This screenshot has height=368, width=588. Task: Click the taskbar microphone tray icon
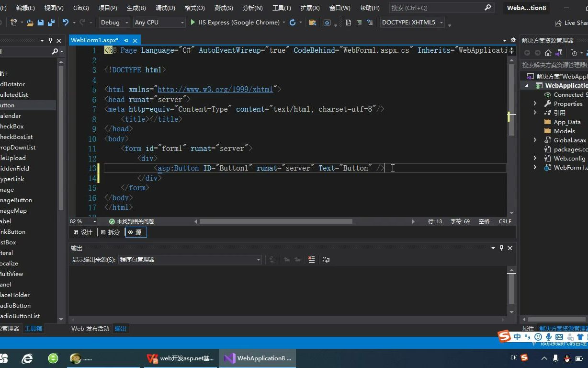click(x=556, y=358)
